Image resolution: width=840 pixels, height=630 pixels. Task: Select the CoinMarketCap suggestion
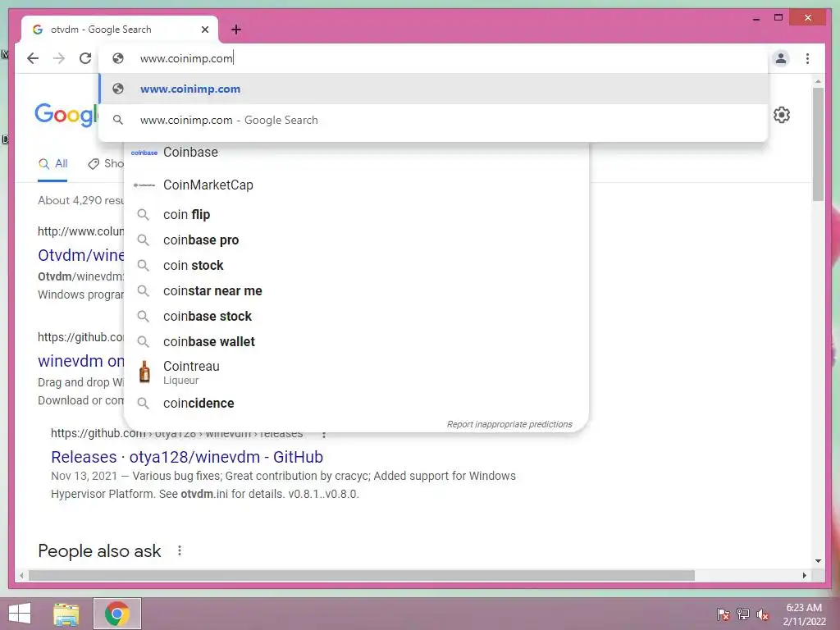pyautogui.click(x=356, y=185)
